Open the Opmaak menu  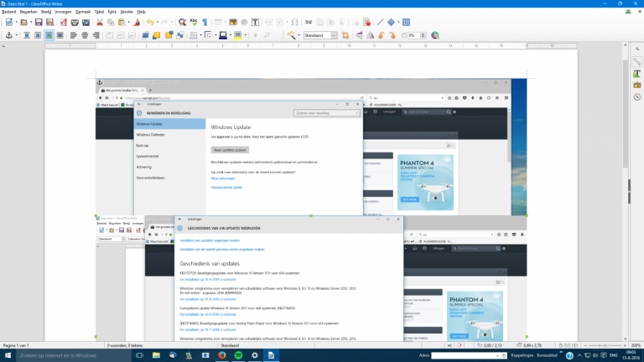83,13
